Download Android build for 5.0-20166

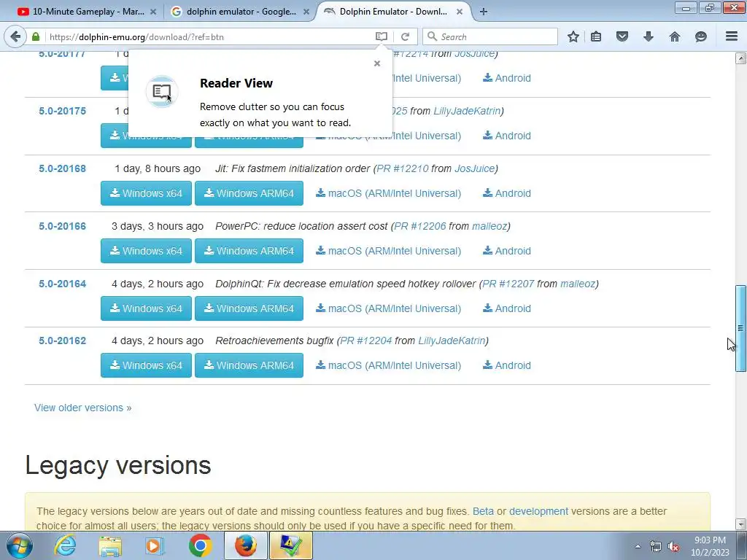click(x=507, y=251)
